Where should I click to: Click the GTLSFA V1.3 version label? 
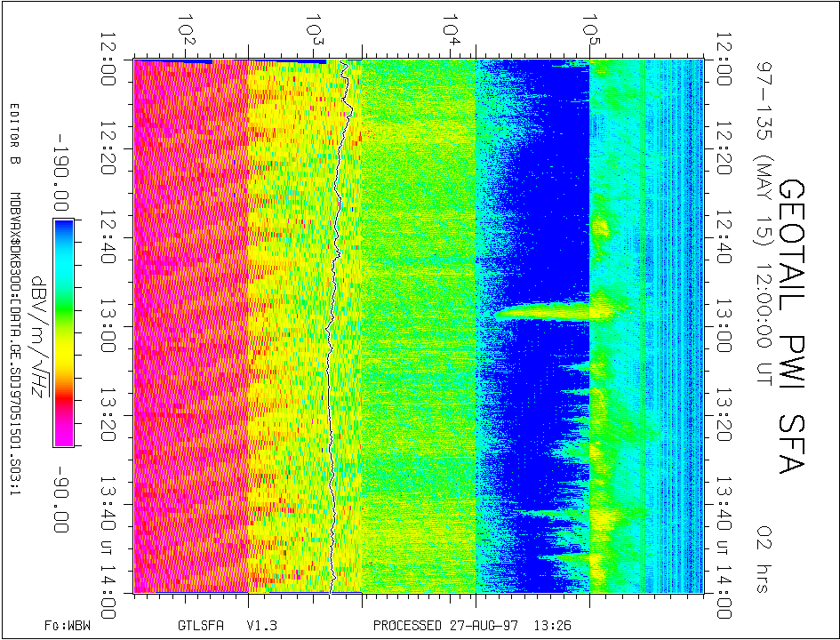point(216,626)
